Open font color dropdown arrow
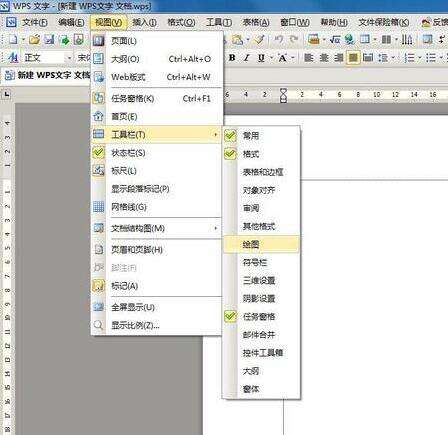The height and width of the screenshot is (435, 448). coord(292,58)
